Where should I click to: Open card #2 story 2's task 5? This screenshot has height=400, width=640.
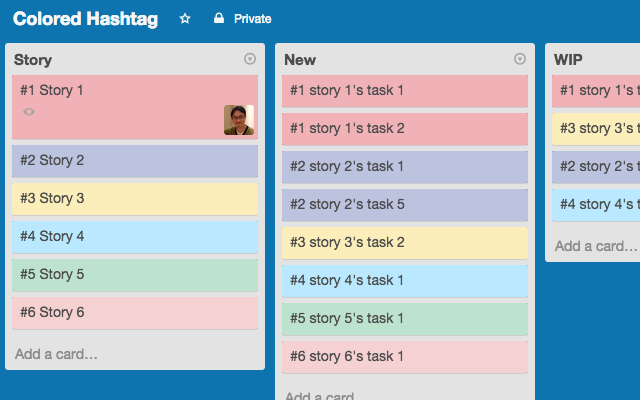pos(405,205)
